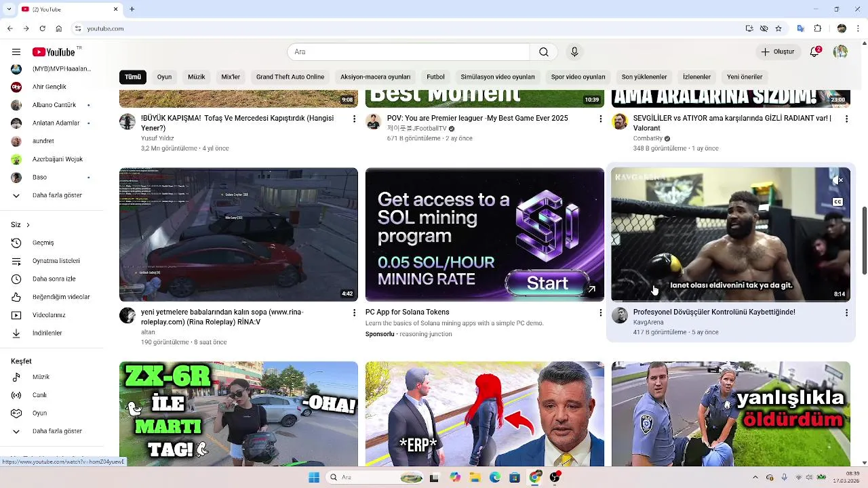This screenshot has height=488, width=868.
Task: Open the ZX-6R İLE MARTI TAG thumbnail
Action: click(x=239, y=413)
